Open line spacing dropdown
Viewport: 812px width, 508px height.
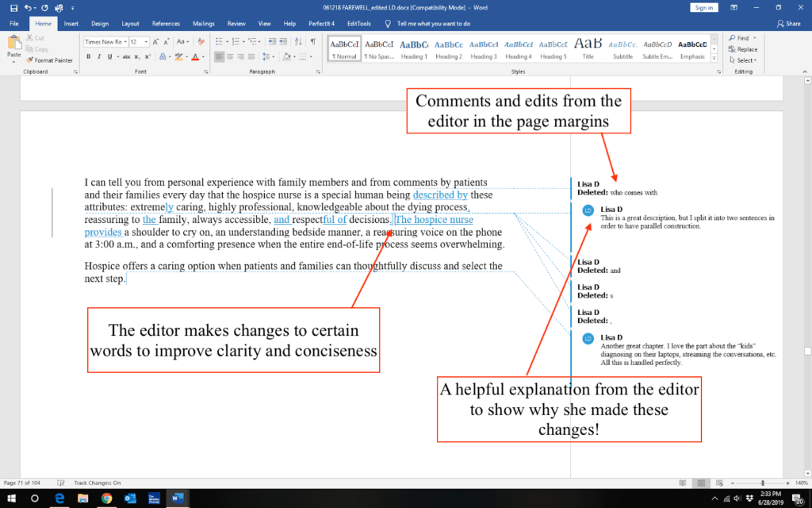tap(268, 56)
